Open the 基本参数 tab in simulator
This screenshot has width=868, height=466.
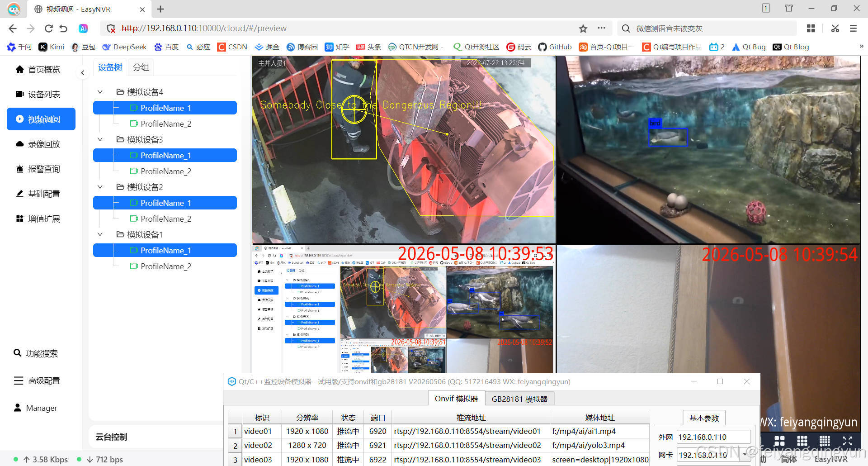(704, 418)
